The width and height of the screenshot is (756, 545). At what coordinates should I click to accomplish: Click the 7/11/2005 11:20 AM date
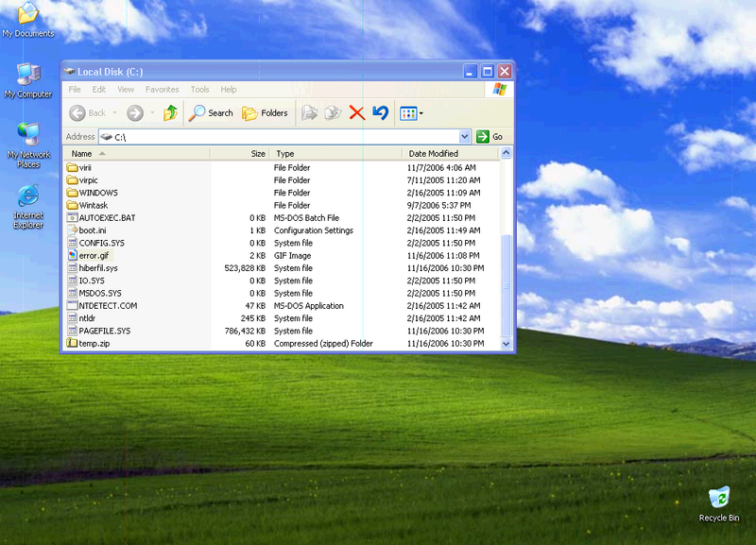pos(443,180)
